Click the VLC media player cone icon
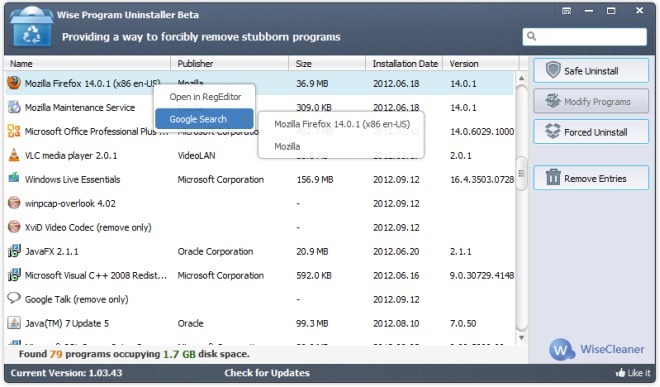This screenshot has height=387, width=660. [x=14, y=155]
